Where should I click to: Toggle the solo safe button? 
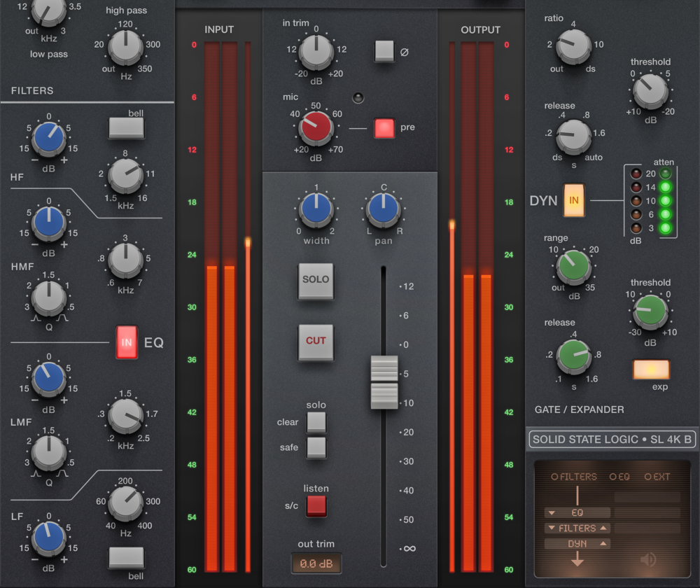[x=316, y=448]
